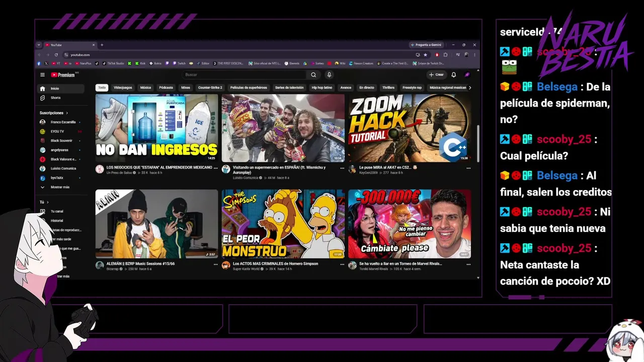
Task: Open Shorts in the sidebar
Action: 61,98
